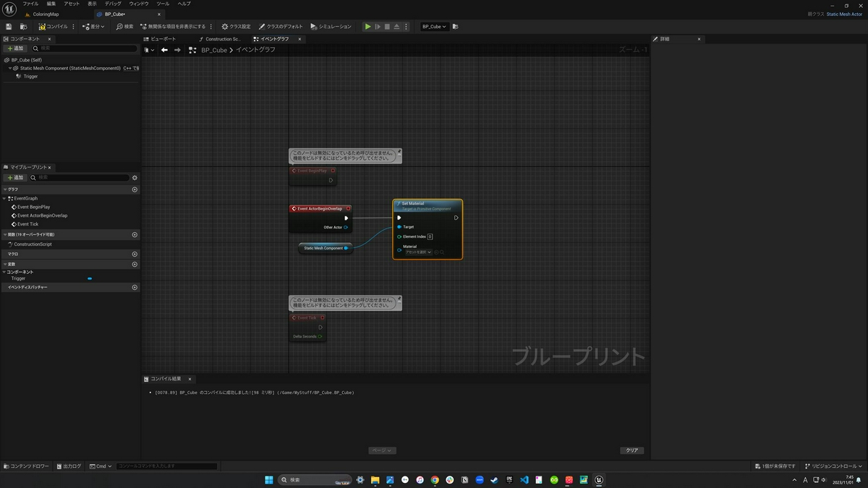Viewport: 868px width, 488px height.
Task: Select Event Tick in My Blueprint list
Action: pyautogui.click(x=28, y=224)
